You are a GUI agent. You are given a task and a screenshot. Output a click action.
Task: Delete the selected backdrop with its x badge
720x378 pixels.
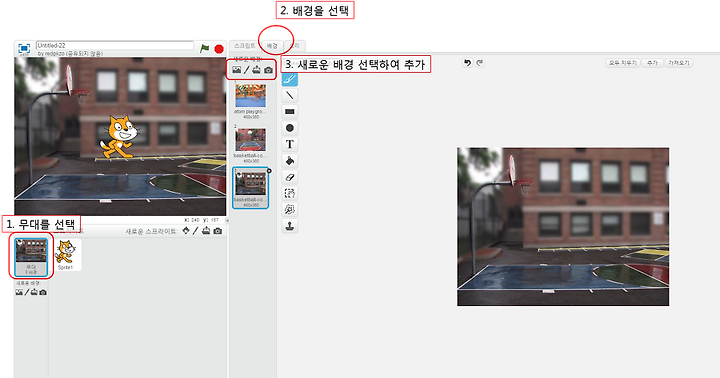pos(269,171)
